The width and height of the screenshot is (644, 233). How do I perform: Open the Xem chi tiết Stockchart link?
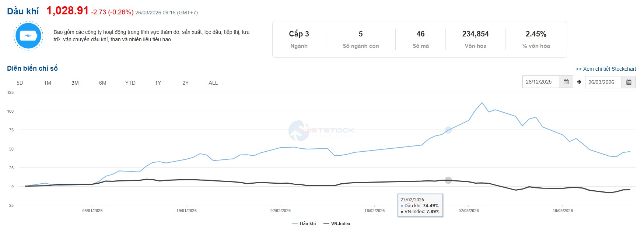606,69
